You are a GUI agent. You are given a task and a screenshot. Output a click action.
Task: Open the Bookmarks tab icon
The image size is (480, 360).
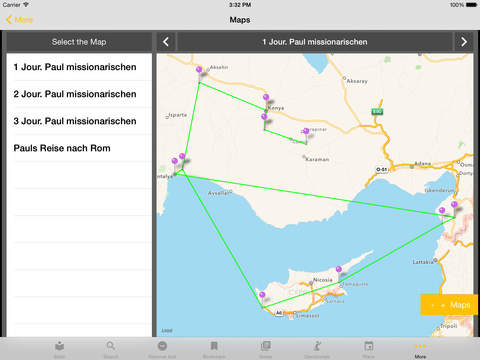(214, 346)
